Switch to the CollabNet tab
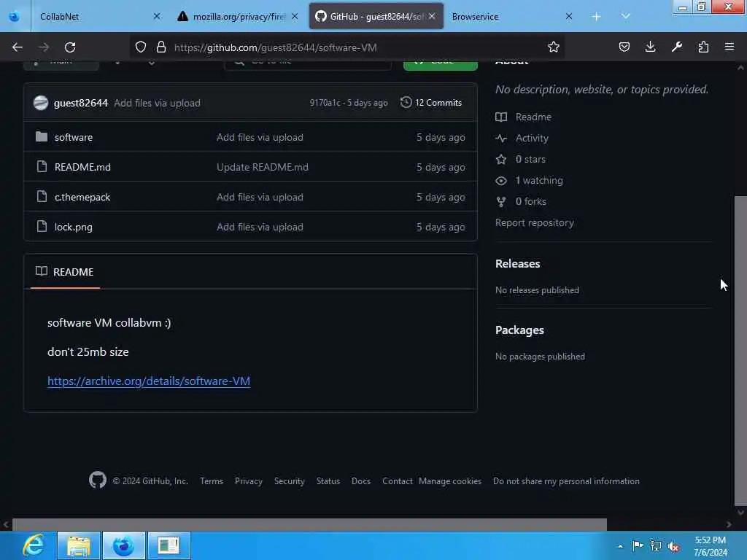This screenshot has width=747, height=560. [98, 17]
